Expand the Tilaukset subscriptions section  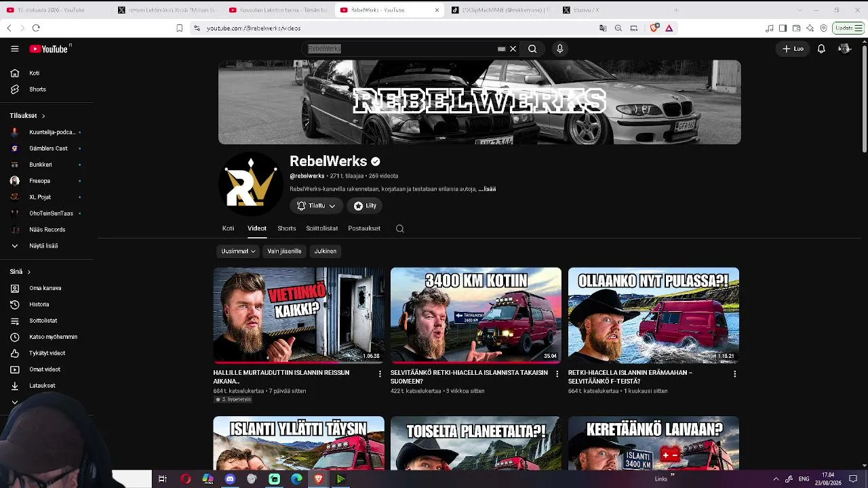(x=27, y=116)
